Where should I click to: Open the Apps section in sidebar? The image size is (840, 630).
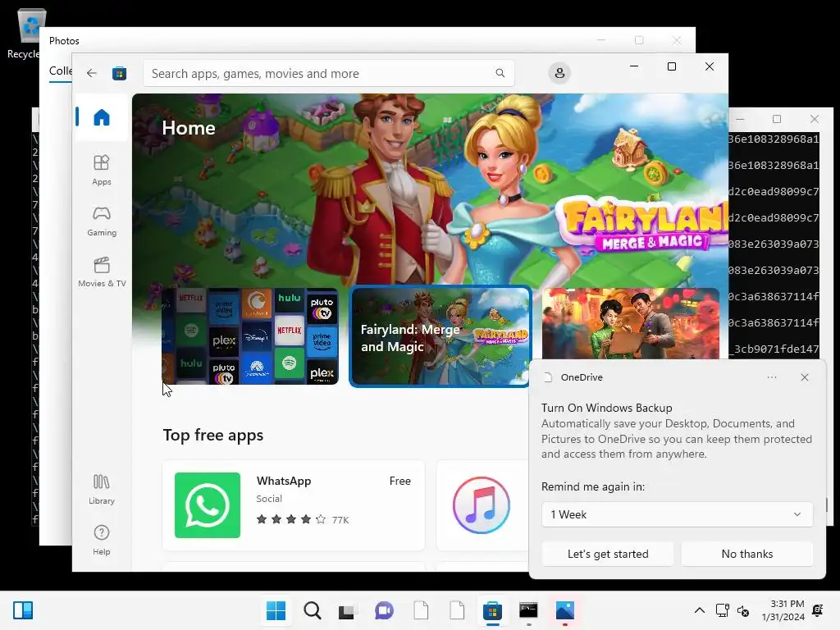click(x=101, y=170)
